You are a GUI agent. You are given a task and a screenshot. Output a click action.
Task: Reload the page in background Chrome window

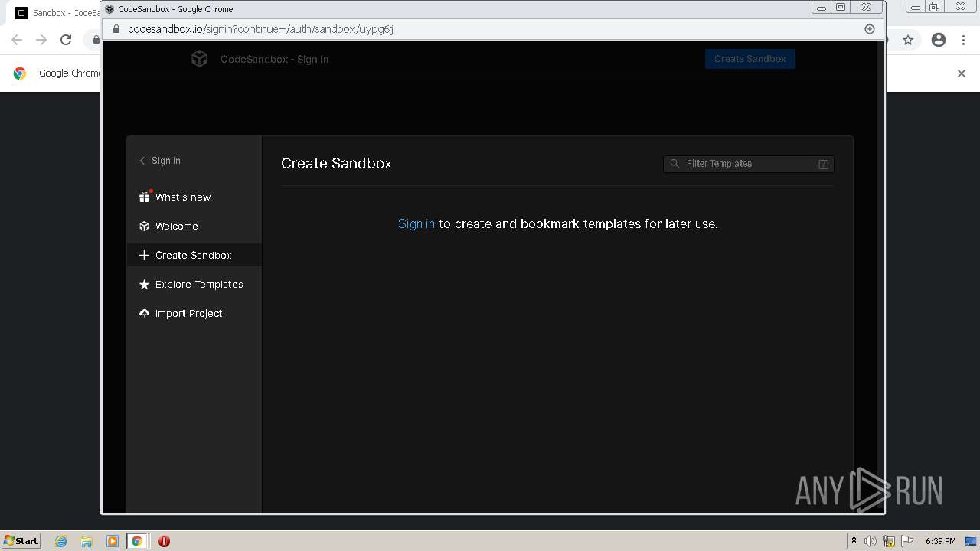coord(66,40)
